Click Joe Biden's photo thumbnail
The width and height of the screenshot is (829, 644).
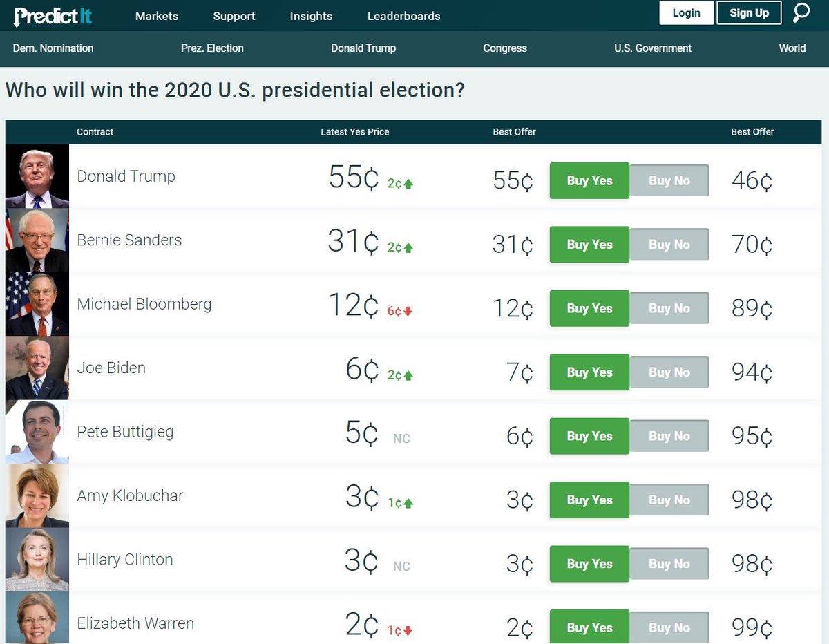(37, 368)
